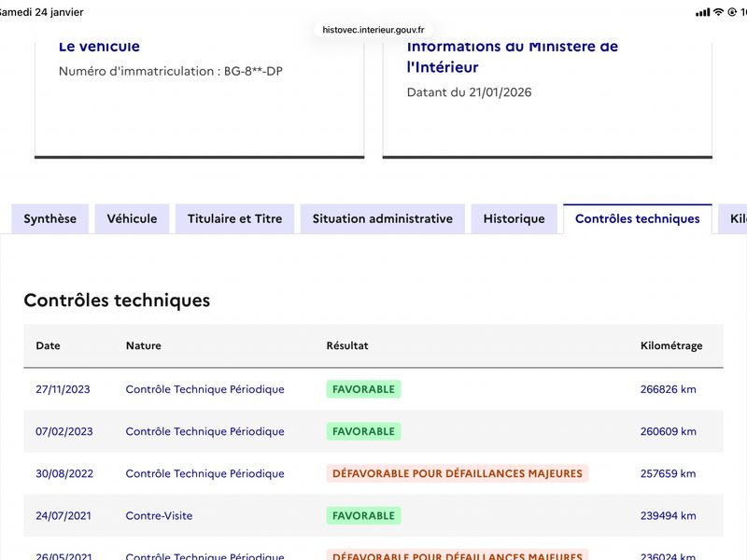Tap the histovec.interieur.gouv.fr address bar
Viewport: 747px width, 560px height.
point(373,30)
